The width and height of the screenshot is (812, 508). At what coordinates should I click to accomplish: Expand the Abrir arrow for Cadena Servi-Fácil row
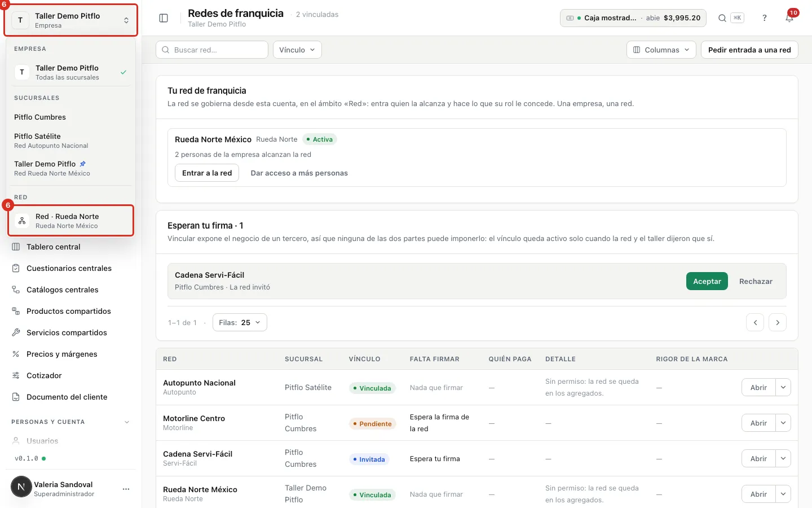tap(783, 458)
